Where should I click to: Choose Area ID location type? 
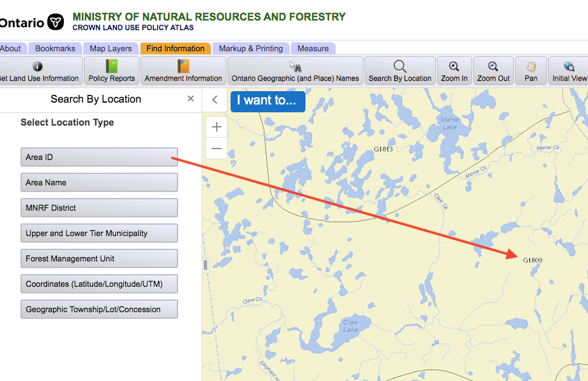point(99,157)
